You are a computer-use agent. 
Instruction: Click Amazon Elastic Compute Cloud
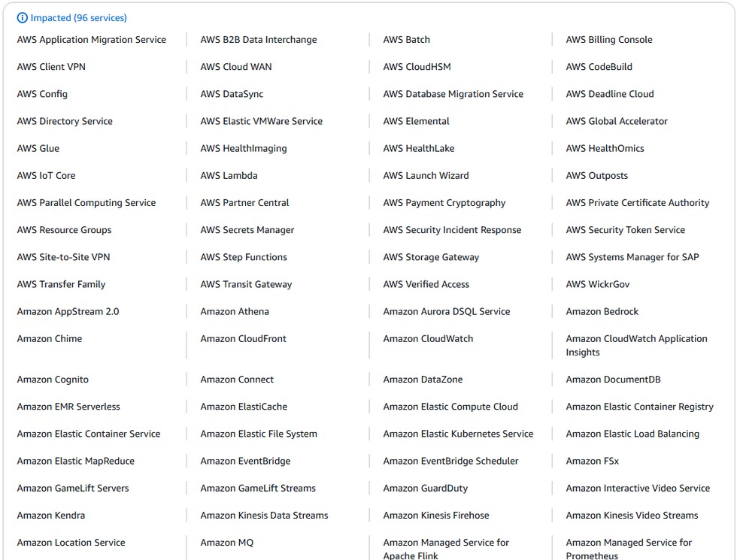coord(450,406)
